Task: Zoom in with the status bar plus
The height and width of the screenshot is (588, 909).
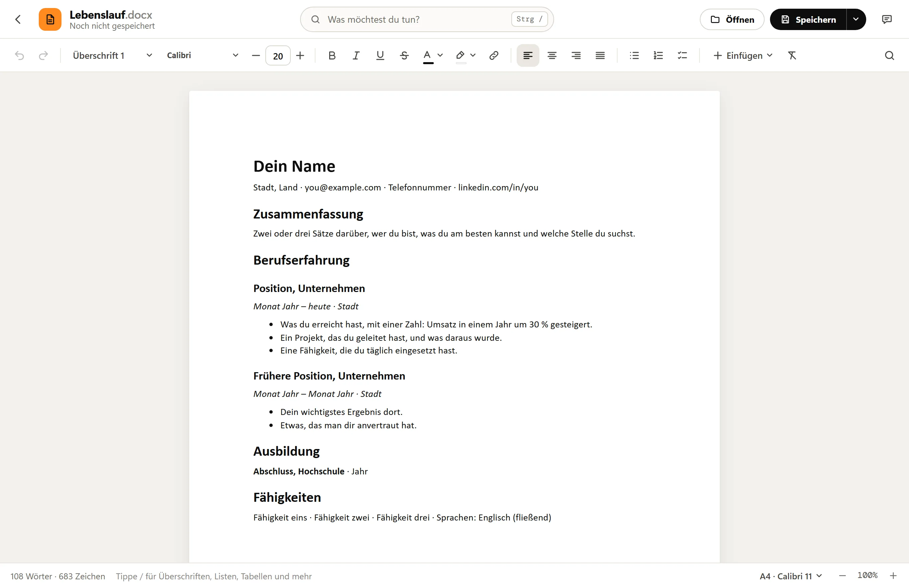Action: 893,576
